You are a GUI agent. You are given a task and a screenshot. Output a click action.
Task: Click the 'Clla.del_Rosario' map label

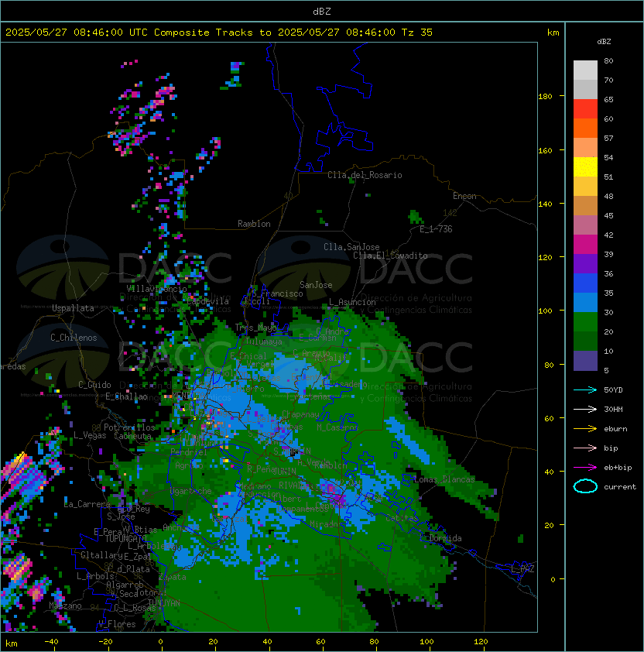(365, 175)
